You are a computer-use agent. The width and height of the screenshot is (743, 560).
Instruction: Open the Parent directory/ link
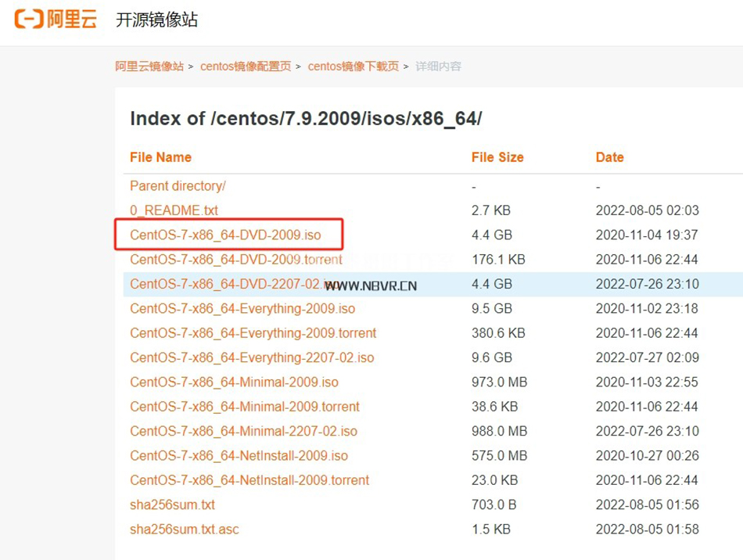tap(178, 186)
